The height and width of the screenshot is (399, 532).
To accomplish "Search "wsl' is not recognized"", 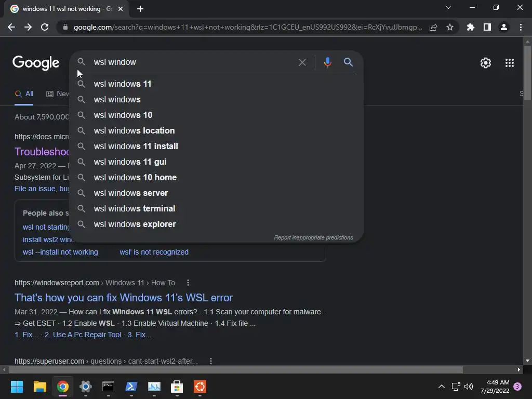I will (154, 252).
